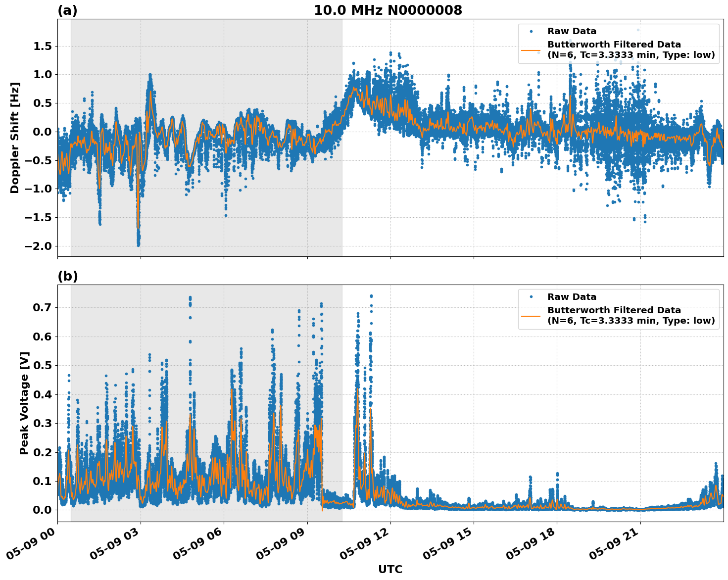This screenshot has height=580, width=728.
Task: Click x-axis tick label "05-09 09"
Action: 281,543
